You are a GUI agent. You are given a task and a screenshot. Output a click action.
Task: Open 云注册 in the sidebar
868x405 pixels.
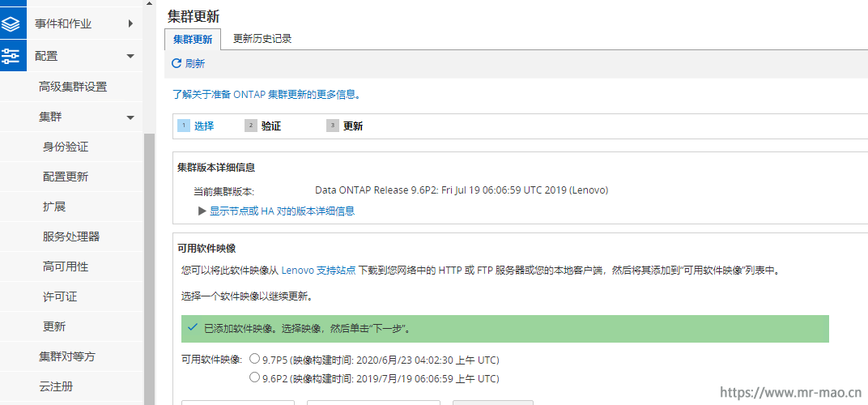[x=56, y=386]
